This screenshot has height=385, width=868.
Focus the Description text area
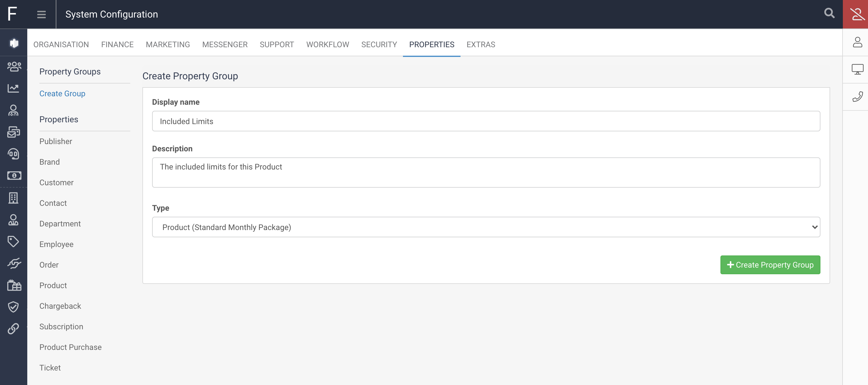(x=486, y=172)
